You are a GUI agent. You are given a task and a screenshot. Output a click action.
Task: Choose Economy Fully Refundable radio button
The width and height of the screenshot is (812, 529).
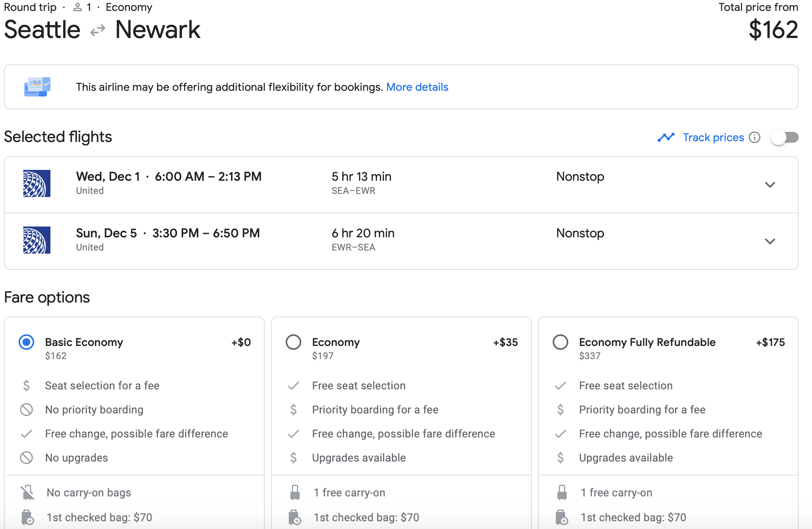pyautogui.click(x=560, y=342)
